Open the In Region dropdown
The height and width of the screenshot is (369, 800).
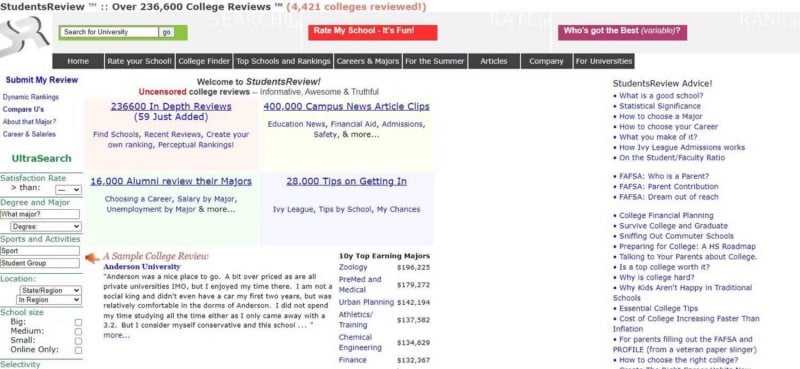coord(49,300)
